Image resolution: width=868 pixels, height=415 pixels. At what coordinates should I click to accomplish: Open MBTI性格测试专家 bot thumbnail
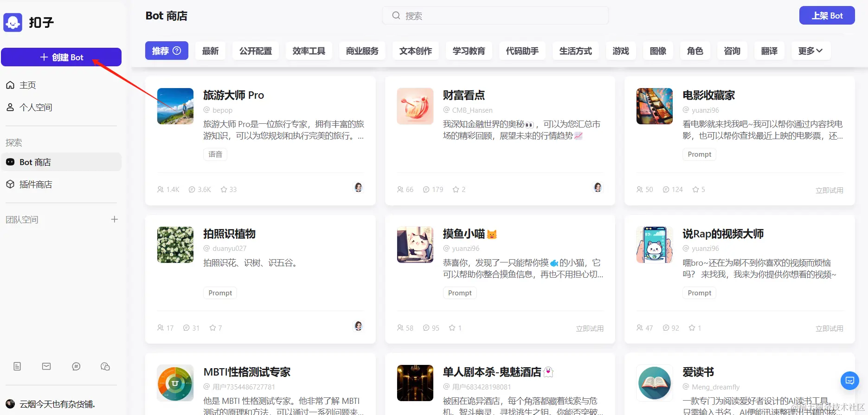(175, 383)
